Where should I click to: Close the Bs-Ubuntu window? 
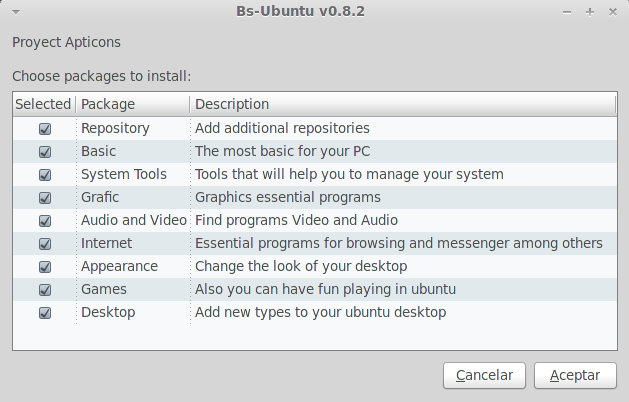(613, 12)
